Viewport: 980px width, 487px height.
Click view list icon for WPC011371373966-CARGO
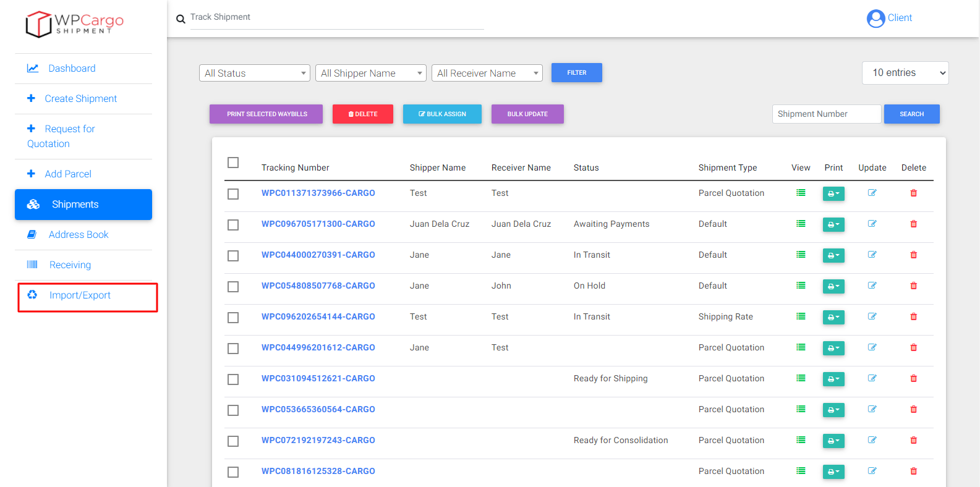point(801,193)
